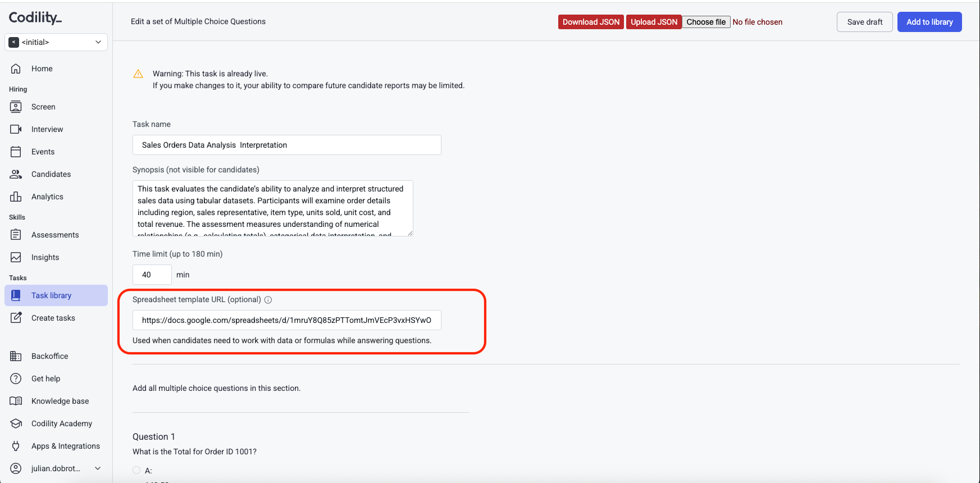The image size is (980, 483).
Task: Click the Add to library button
Action: tap(929, 22)
